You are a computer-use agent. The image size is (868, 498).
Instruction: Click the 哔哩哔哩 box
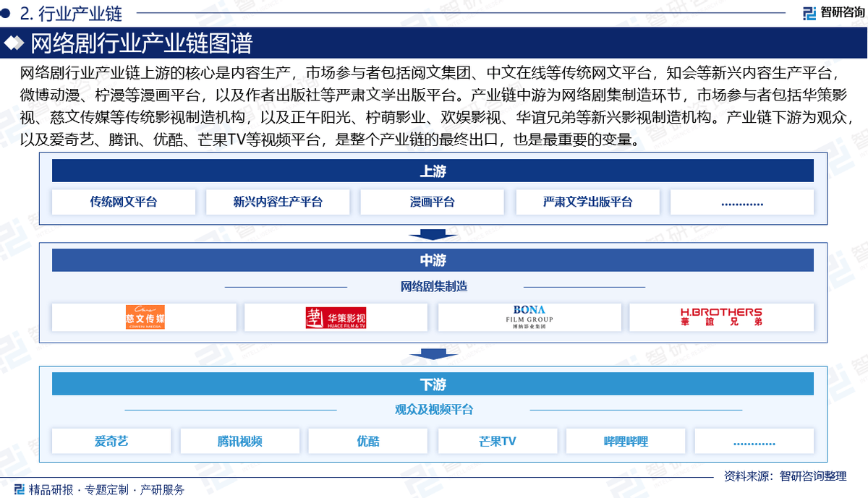(x=626, y=441)
